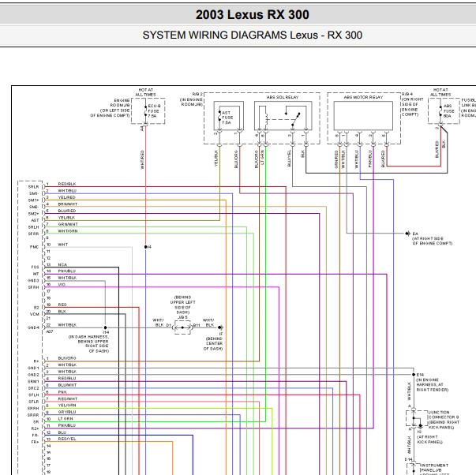The height and width of the screenshot is (475, 476).
Task: Click the E14 splice dot in engine harness
Action: coord(414,375)
